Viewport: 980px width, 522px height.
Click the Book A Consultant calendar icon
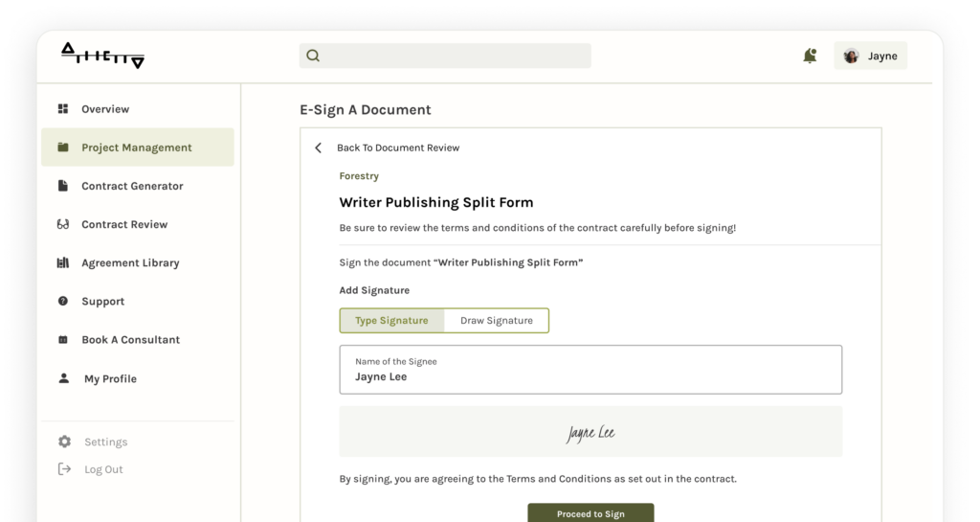(x=63, y=340)
